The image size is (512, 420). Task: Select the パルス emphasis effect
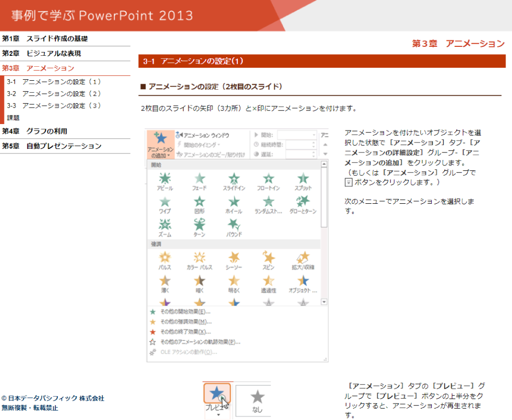165,261
